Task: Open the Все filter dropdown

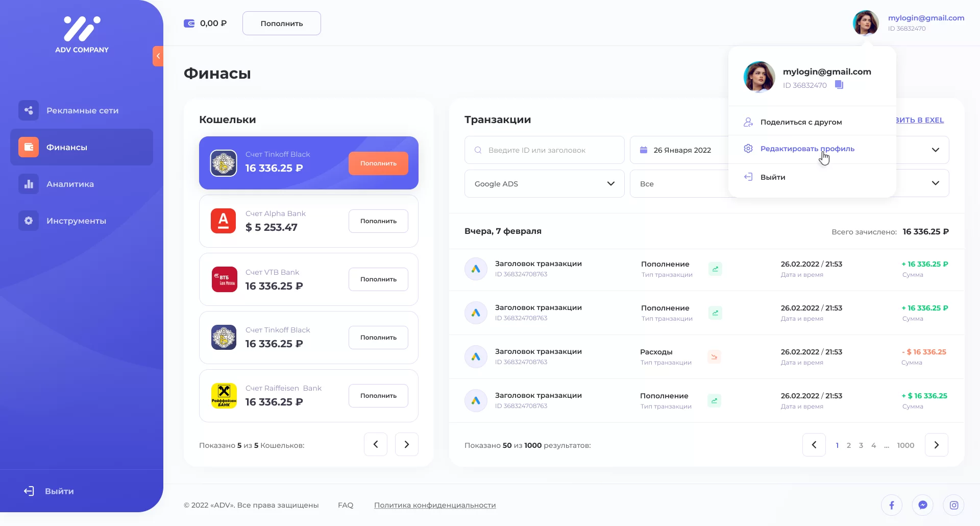Action: [679, 184]
